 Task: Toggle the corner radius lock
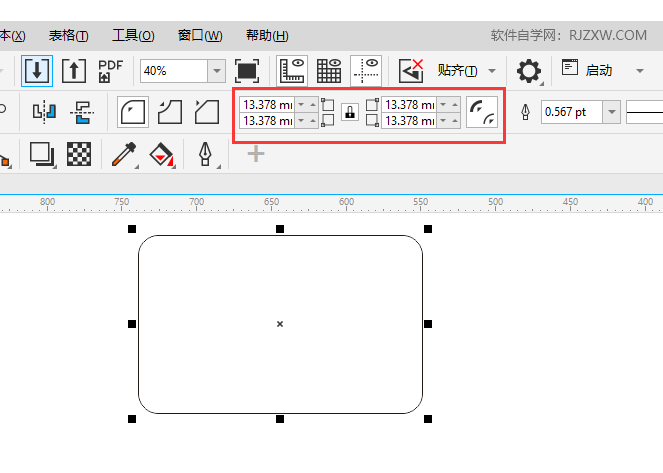350,112
